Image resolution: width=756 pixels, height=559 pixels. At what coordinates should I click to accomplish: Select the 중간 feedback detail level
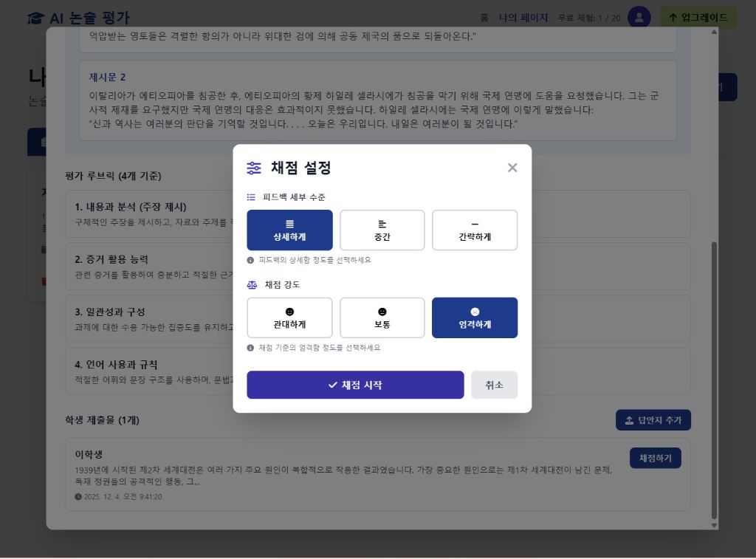(x=382, y=230)
